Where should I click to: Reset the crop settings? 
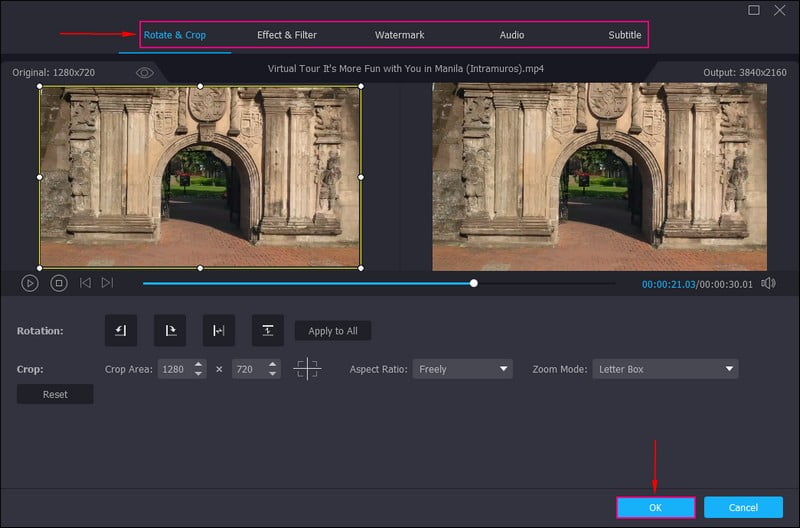coord(55,394)
